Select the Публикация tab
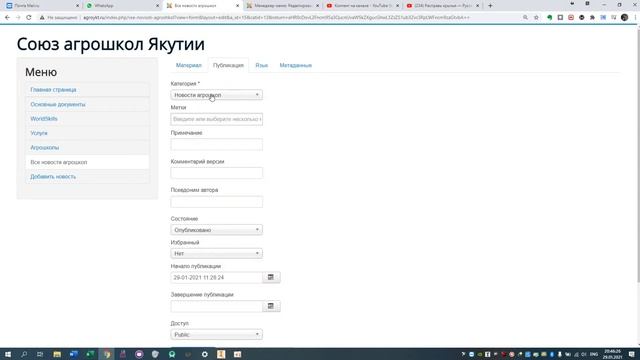 pyautogui.click(x=228, y=65)
